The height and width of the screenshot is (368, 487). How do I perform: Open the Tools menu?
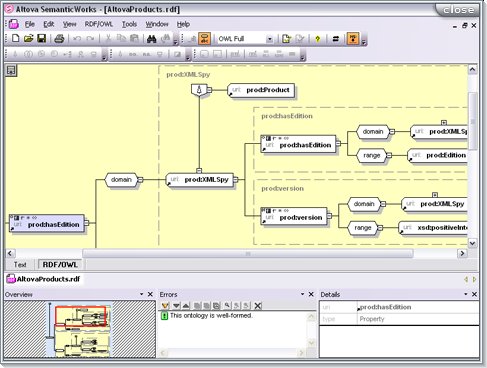(x=129, y=24)
